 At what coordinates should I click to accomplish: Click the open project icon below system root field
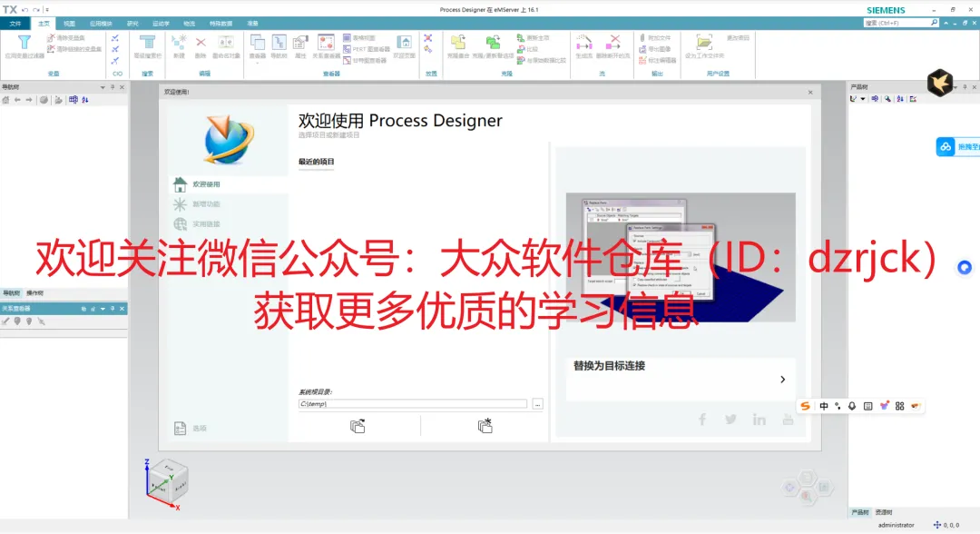[358, 426]
